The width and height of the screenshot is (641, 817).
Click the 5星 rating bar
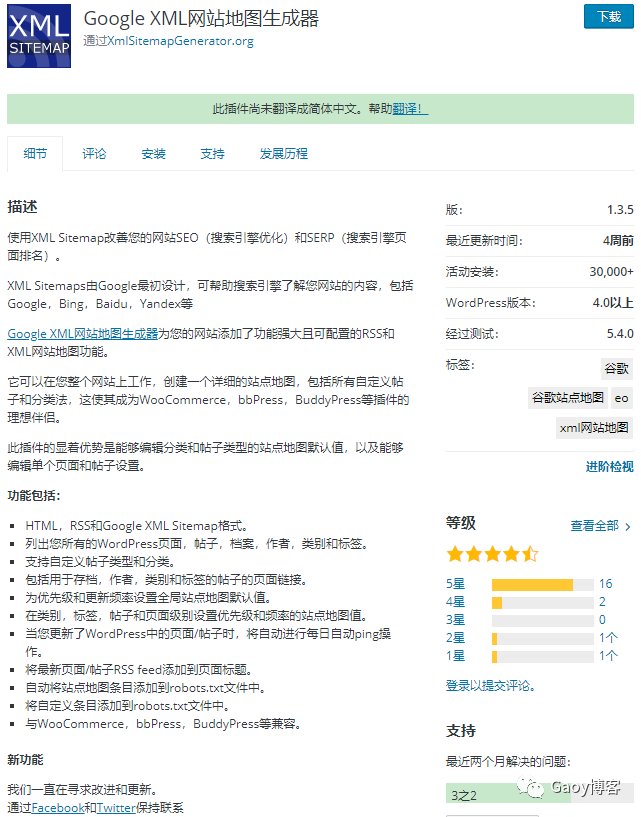pos(543,585)
